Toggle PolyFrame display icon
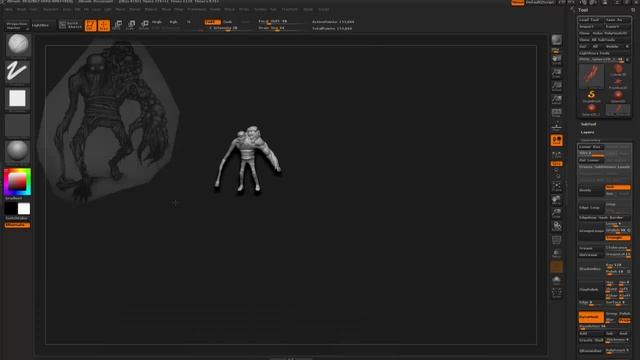 click(556, 240)
